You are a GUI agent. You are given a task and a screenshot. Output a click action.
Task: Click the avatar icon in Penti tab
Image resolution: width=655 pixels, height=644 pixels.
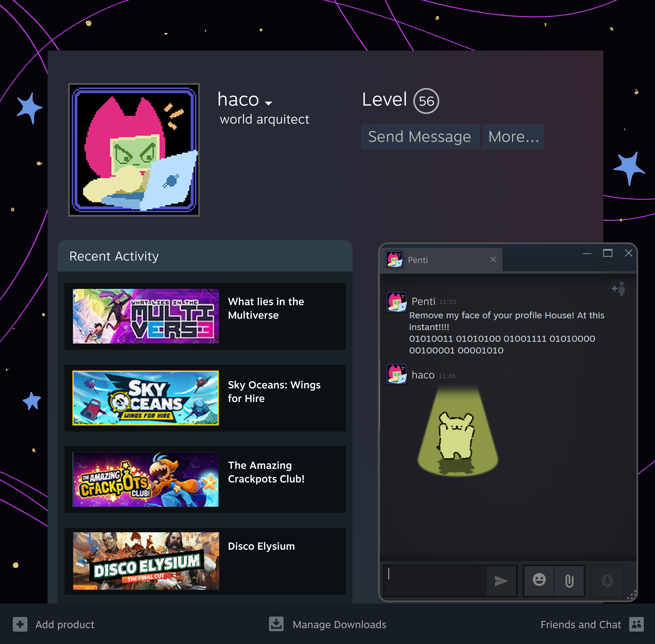pyautogui.click(x=394, y=259)
